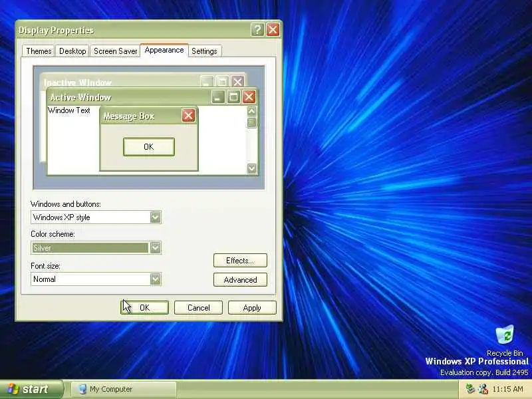Expand the Color scheme dropdown arrow
Image resolution: width=532 pixels, height=399 pixels.
(x=155, y=247)
